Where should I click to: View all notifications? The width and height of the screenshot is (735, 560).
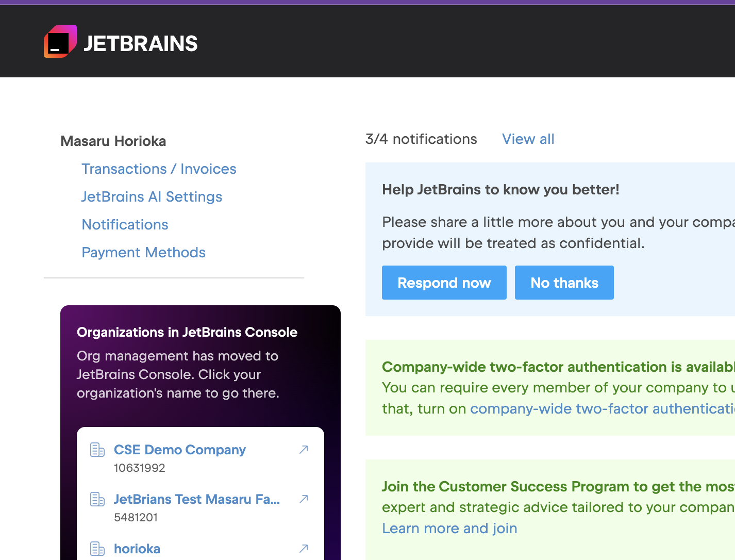click(x=528, y=139)
